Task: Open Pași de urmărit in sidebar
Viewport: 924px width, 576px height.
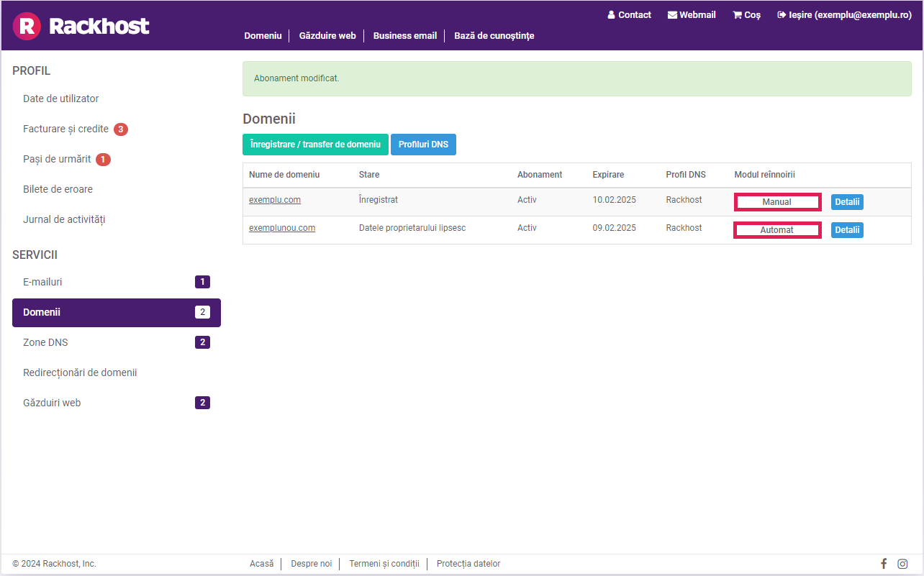Action: click(x=57, y=159)
